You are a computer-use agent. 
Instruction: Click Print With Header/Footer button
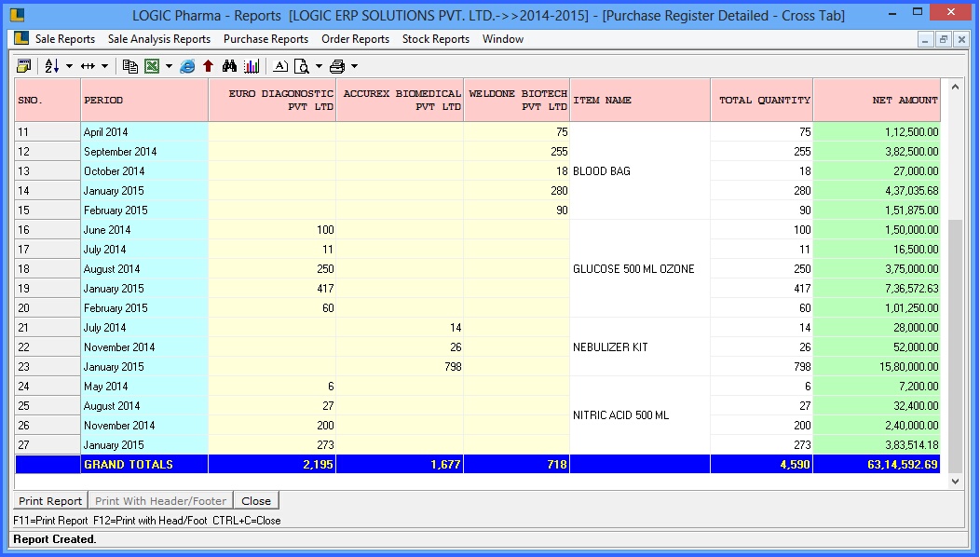pyautogui.click(x=160, y=501)
